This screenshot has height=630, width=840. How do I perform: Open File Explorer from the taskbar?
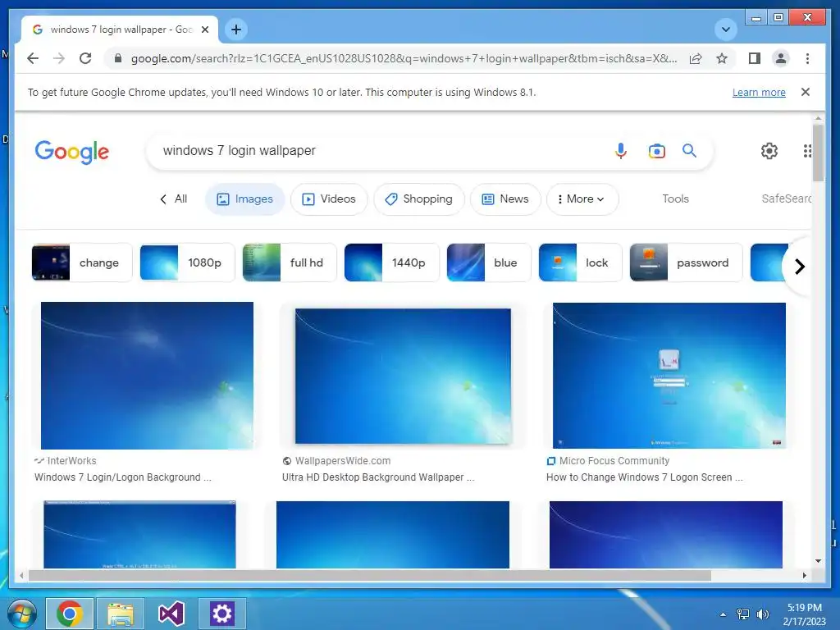pyautogui.click(x=121, y=614)
